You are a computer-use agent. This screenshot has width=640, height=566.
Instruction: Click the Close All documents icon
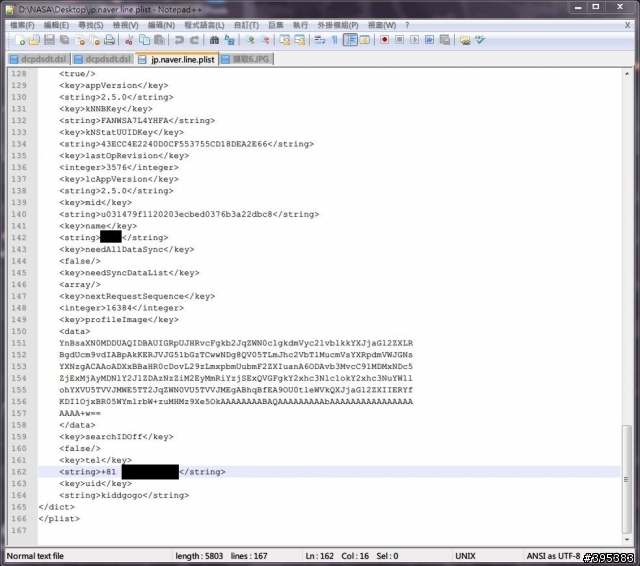point(95,40)
